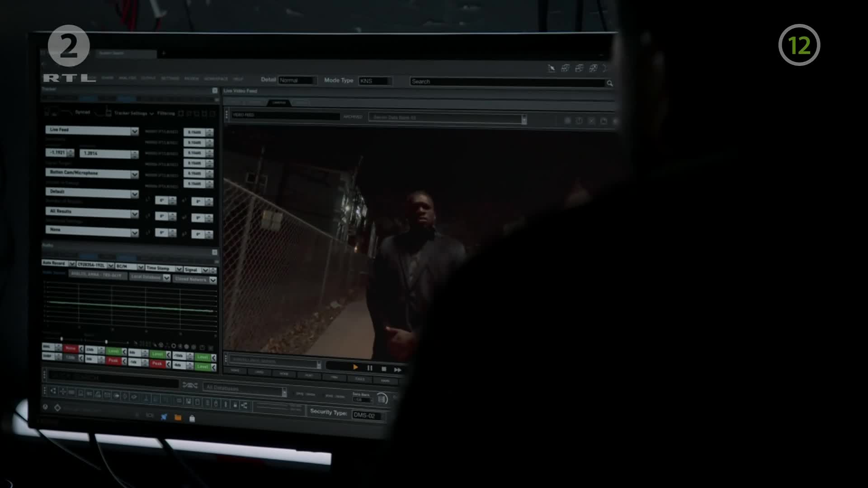Open the Settings menu
The width and height of the screenshot is (868, 488).
tap(170, 78)
